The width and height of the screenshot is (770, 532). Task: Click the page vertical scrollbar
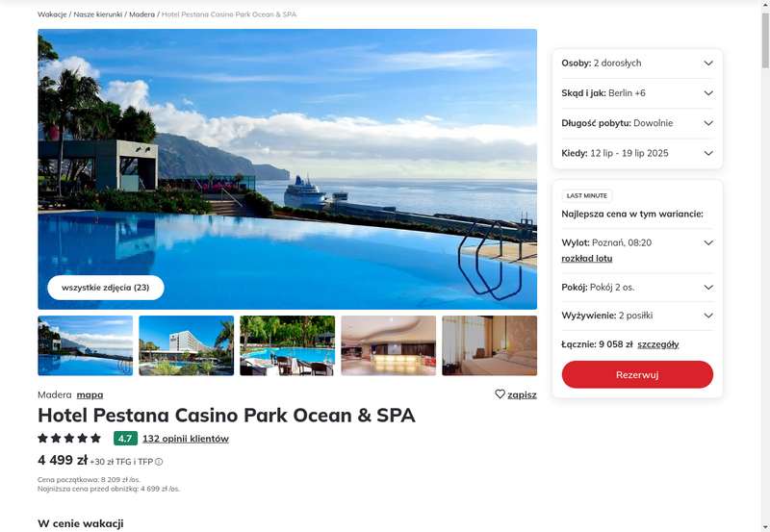765,266
